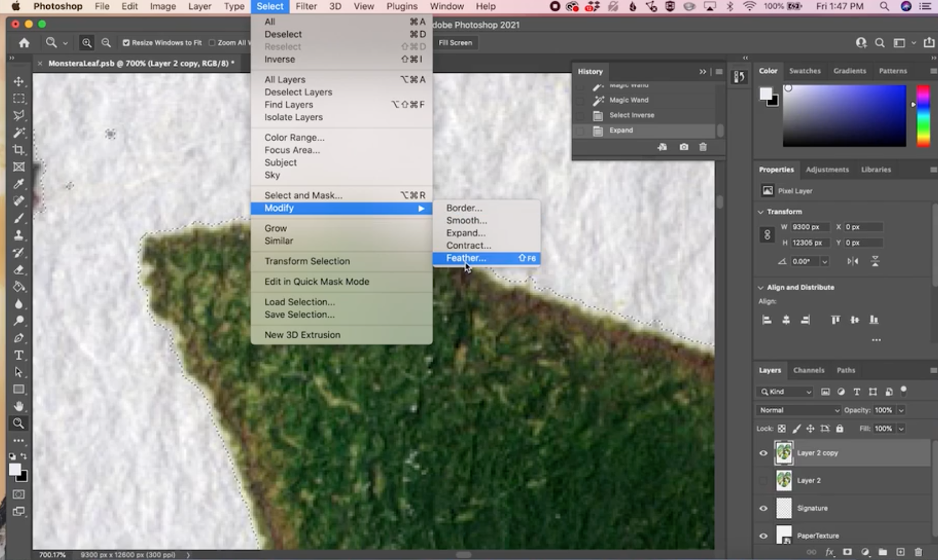Select the Lasso tool

(x=19, y=115)
